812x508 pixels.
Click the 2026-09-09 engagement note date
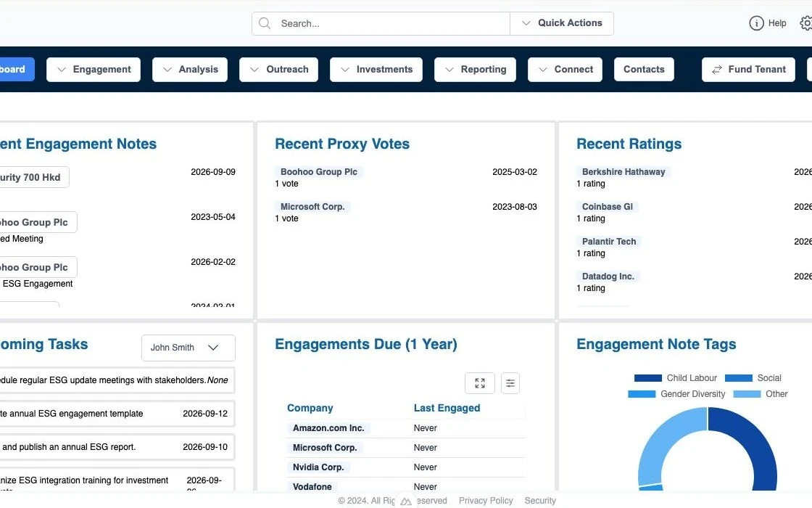(x=213, y=172)
